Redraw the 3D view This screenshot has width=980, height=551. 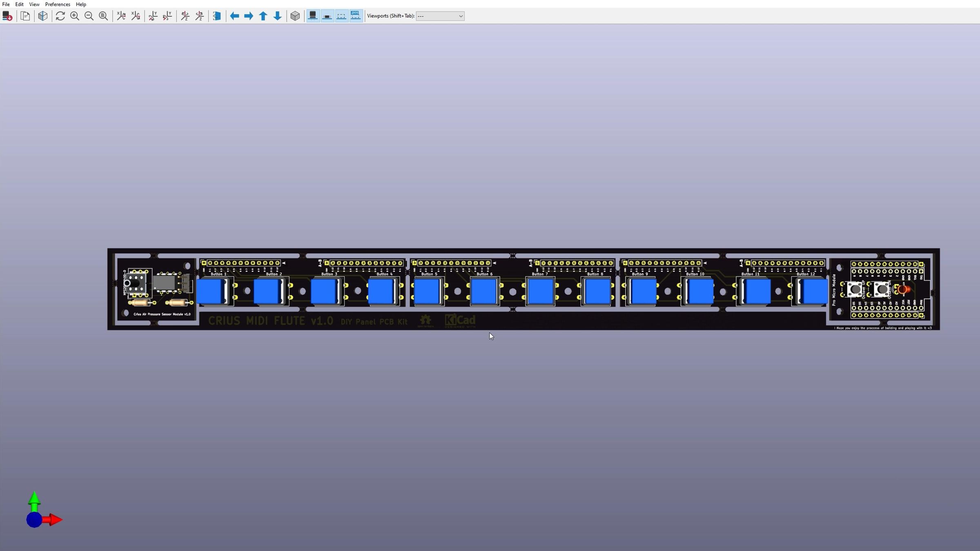60,16
